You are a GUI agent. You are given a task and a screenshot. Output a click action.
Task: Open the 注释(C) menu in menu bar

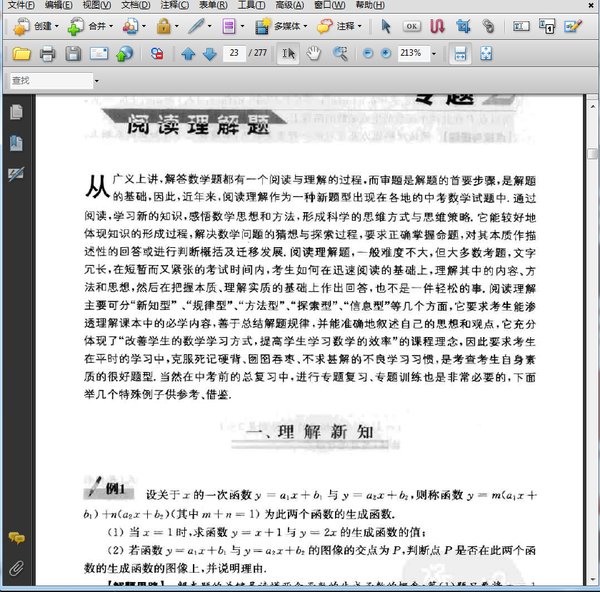174,5
